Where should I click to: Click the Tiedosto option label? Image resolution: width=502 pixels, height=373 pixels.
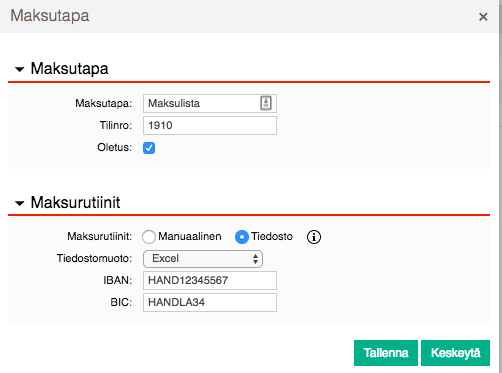(x=272, y=236)
